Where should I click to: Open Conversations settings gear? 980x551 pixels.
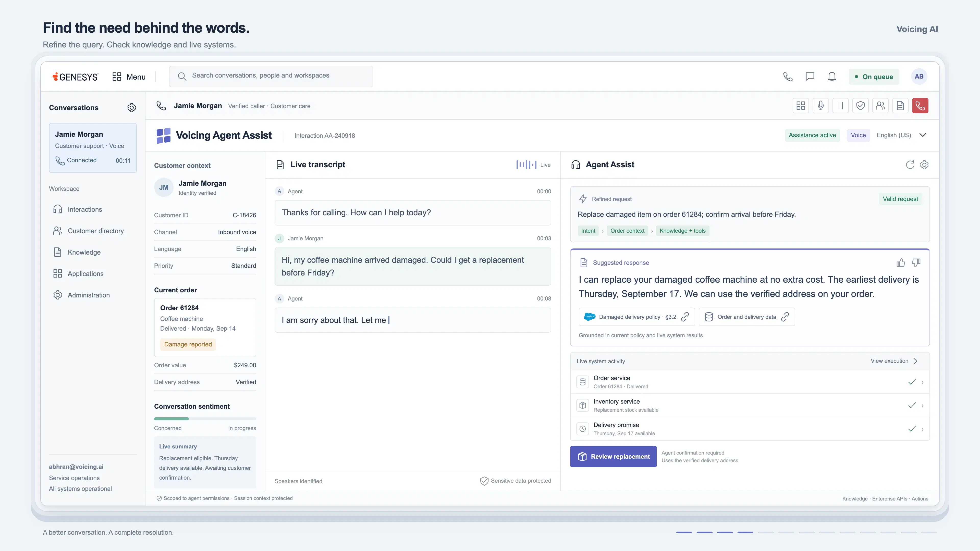pos(132,108)
